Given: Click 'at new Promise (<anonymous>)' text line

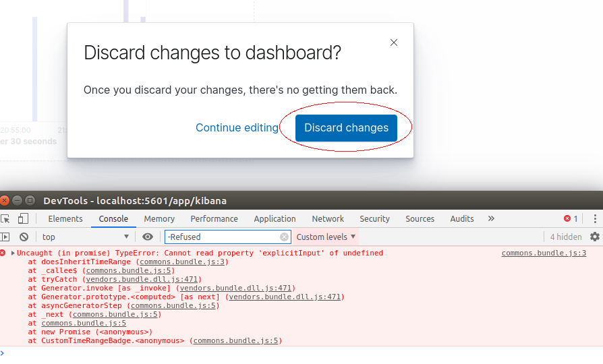Looking at the screenshot, I should pos(90,332).
